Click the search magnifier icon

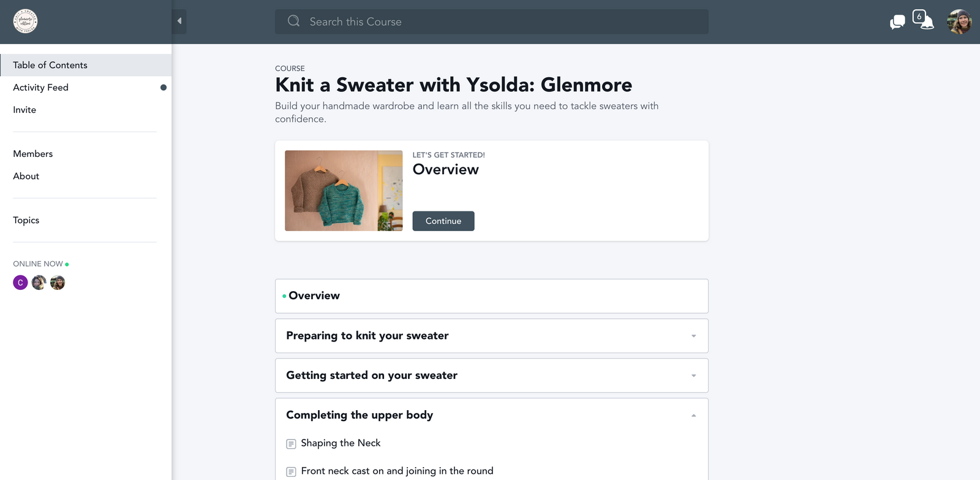294,21
